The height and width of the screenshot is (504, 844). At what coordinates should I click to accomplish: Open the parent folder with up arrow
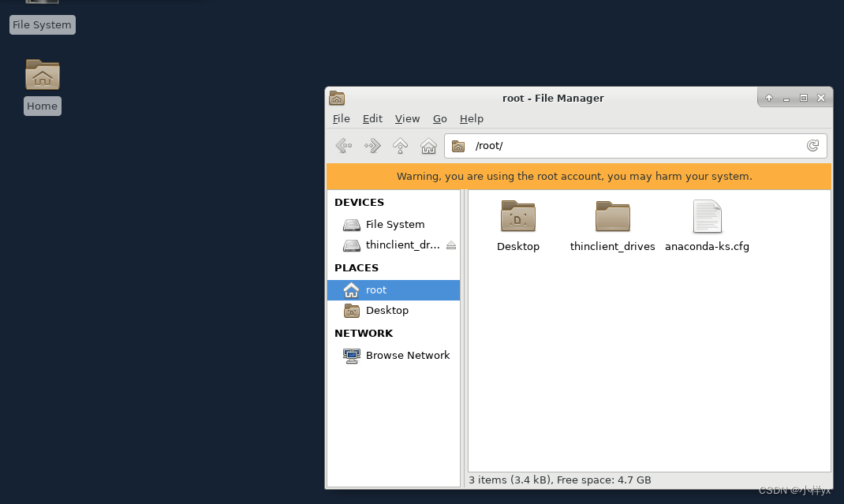401,145
